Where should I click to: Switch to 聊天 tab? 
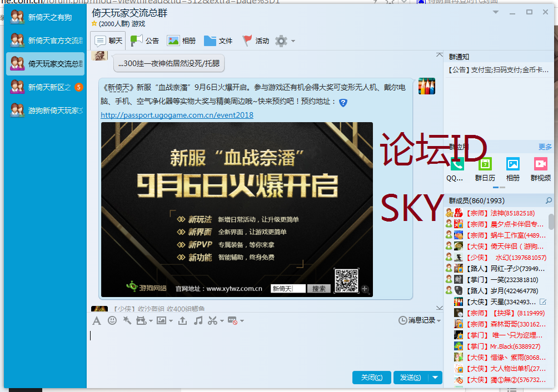(108, 41)
